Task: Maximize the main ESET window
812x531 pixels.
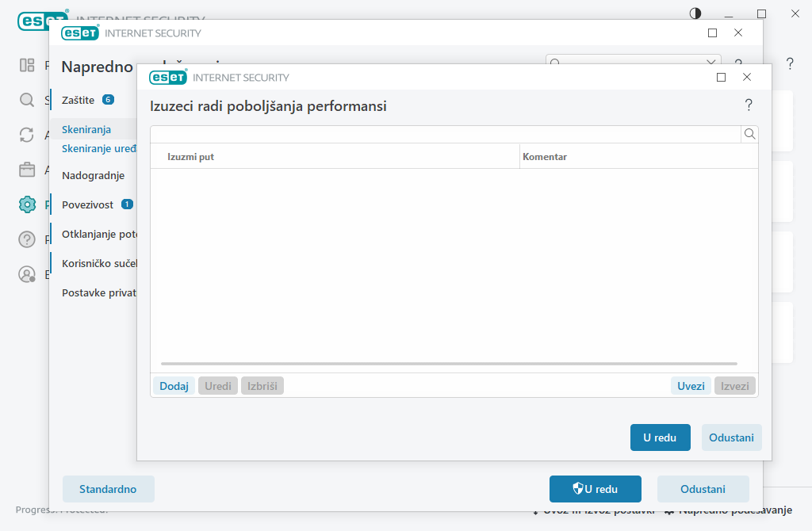Action: (x=761, y=13)
